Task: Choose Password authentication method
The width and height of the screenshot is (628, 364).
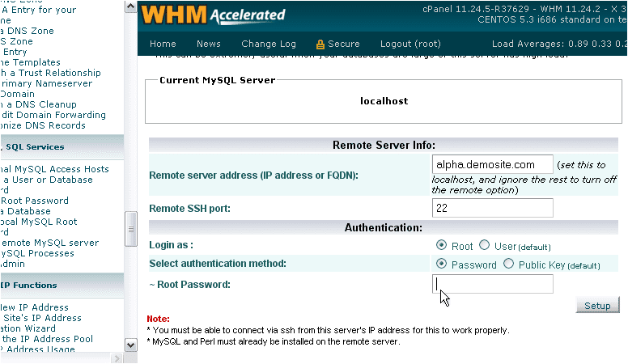Action: (441, 264)
